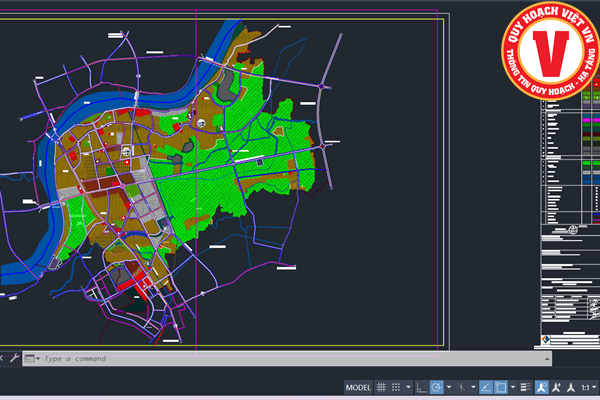Click the Isometric Drafting icon

[x=461, y=387]
